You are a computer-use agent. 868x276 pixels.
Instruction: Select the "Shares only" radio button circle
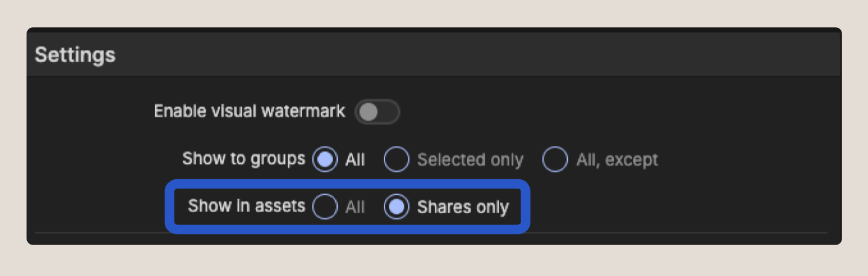click(396, 207)
